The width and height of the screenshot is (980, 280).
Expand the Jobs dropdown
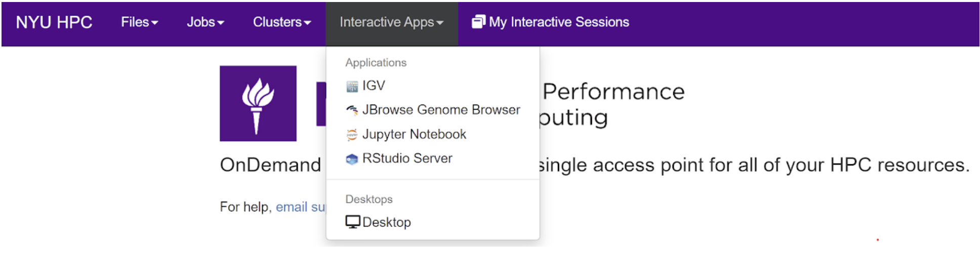click(205, 22)
